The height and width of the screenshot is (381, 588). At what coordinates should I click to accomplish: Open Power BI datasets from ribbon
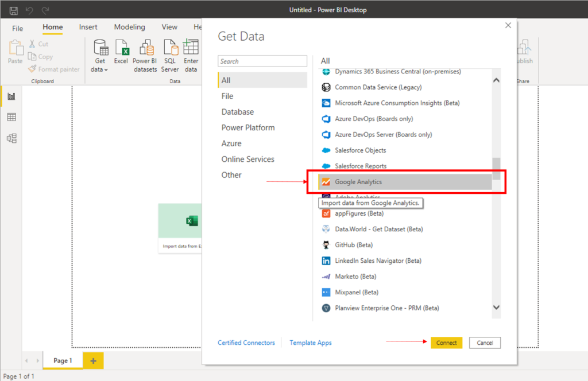pyautogui.click(x=145, y=56)
